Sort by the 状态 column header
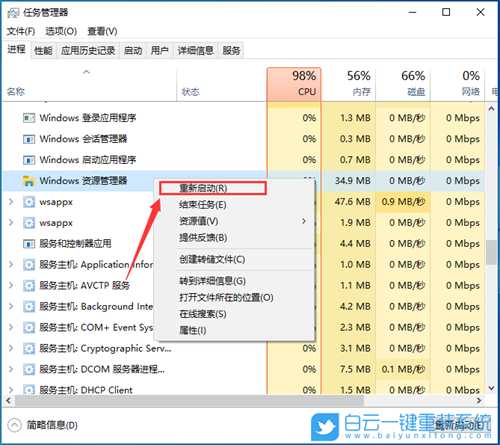 pos(221,84)
